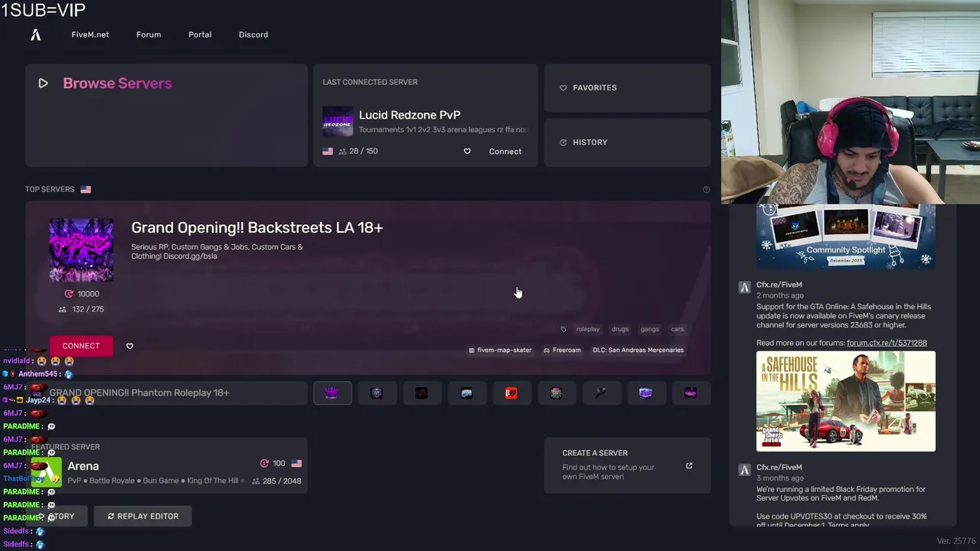Select the cars tag

point(678,329)
